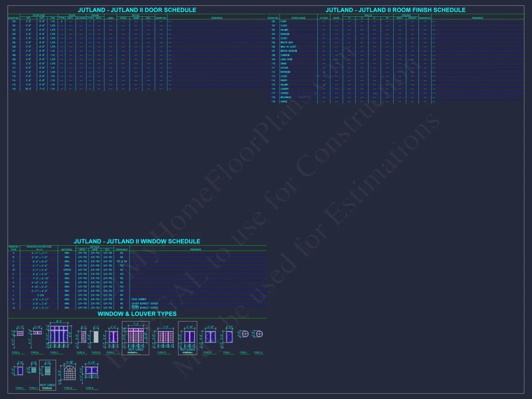Click the Door Schedule title text
This screenshot has height=399, width=532.
(137, 10)
